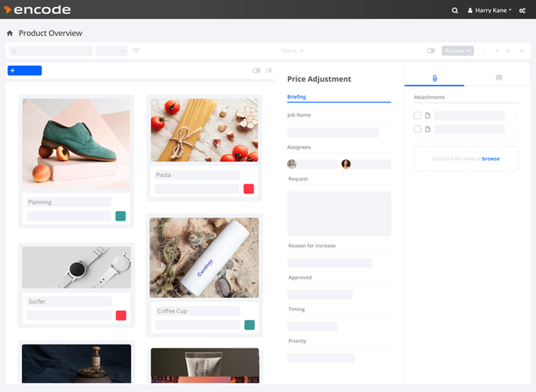This screenshot has width=536, height=392.
Task: Expand the More dropdown in the toolbar
Action: [x=293, y=50]
